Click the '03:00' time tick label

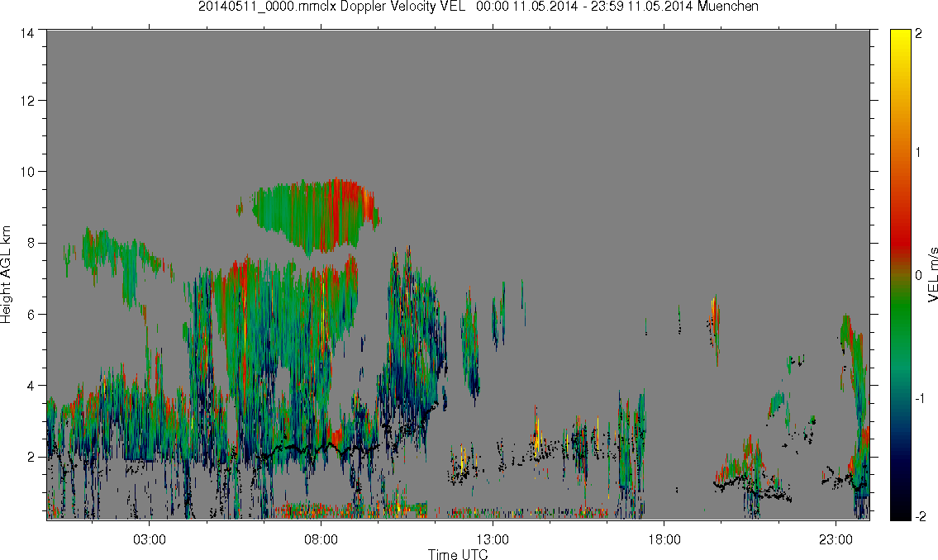point(149,539)
